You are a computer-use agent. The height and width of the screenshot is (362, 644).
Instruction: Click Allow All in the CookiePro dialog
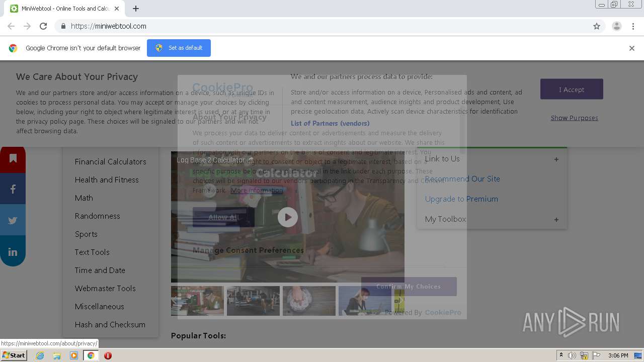(223, 217)
